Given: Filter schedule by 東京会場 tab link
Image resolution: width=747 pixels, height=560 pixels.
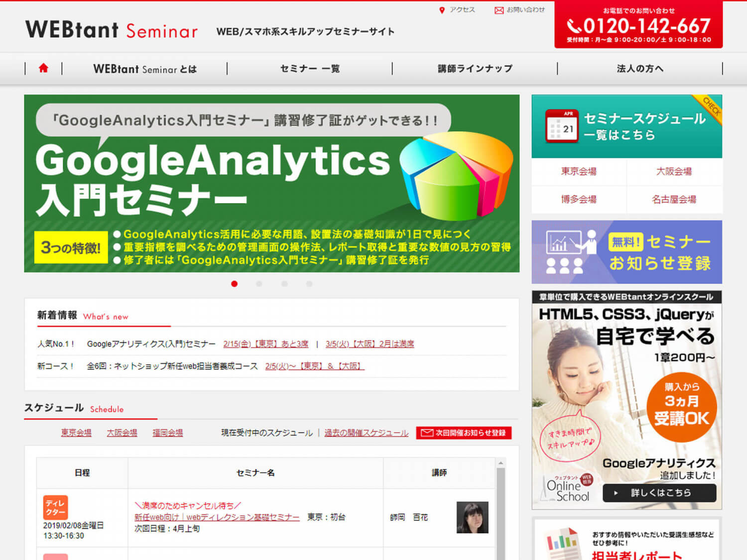Looking at the screenshot, I should pos(76,433).
